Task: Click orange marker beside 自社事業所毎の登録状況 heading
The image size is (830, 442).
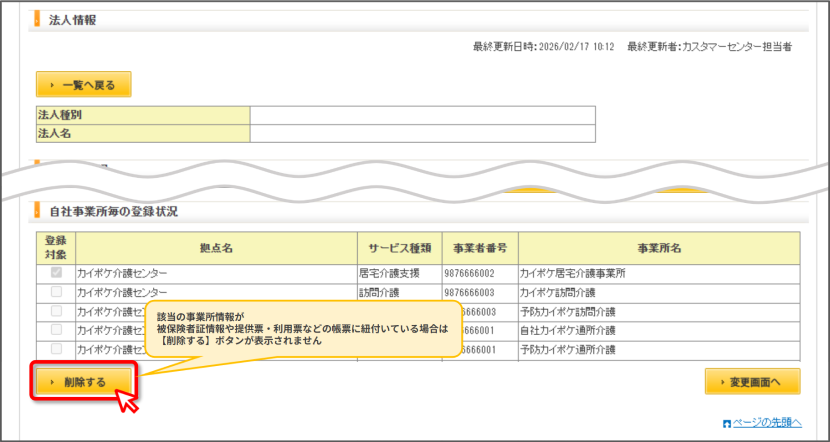Action: pyautogui.click(x=37, y=212)
